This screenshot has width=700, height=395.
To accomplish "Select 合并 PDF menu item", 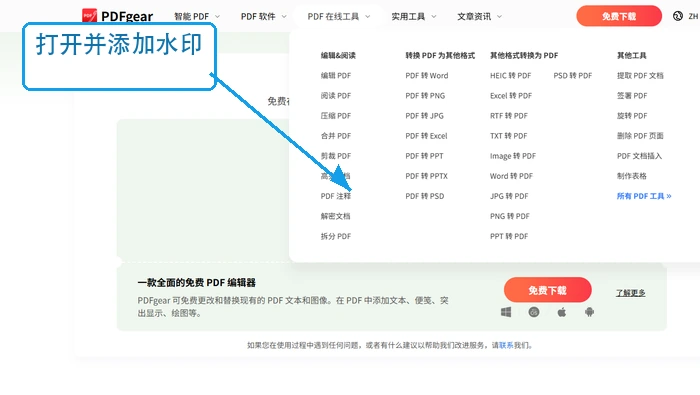I will pos(336,136).
